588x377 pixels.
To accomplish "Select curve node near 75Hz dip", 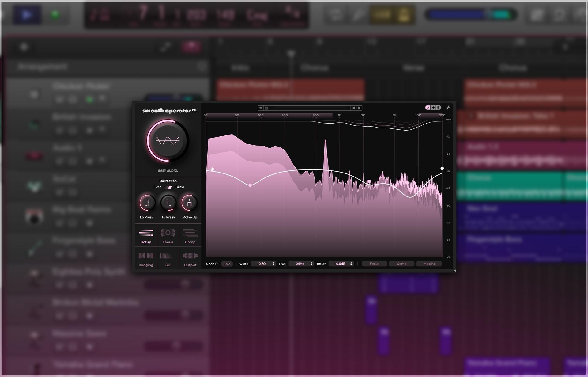I will [x=250, y=185].
